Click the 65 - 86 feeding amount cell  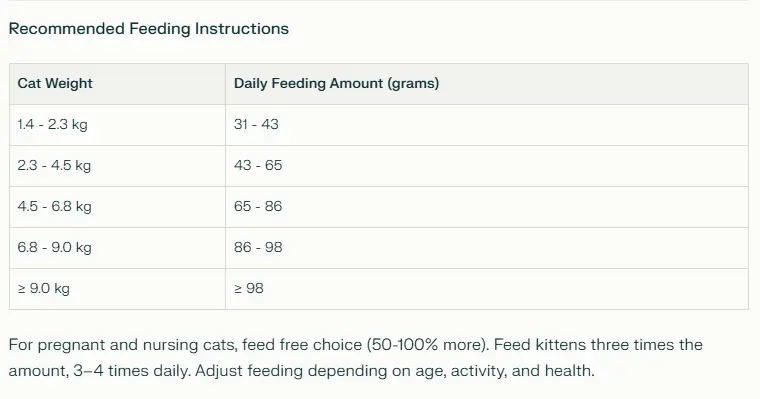(487, 207)
